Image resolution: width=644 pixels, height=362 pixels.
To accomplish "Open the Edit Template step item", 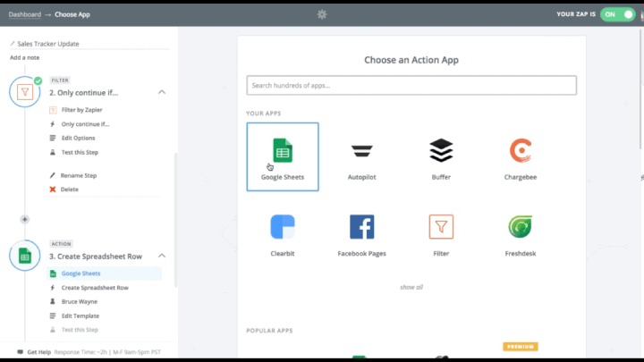I will tap(80, 316).
